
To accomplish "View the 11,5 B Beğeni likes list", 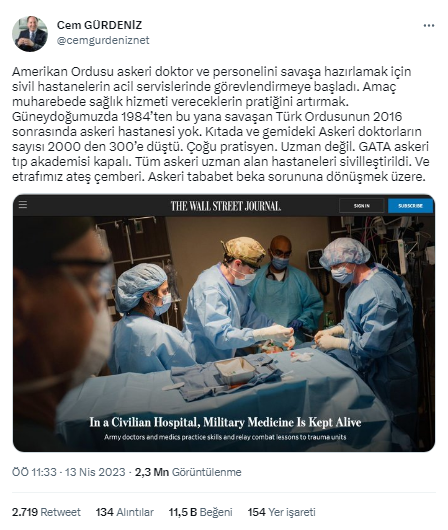I will point(201,512).
